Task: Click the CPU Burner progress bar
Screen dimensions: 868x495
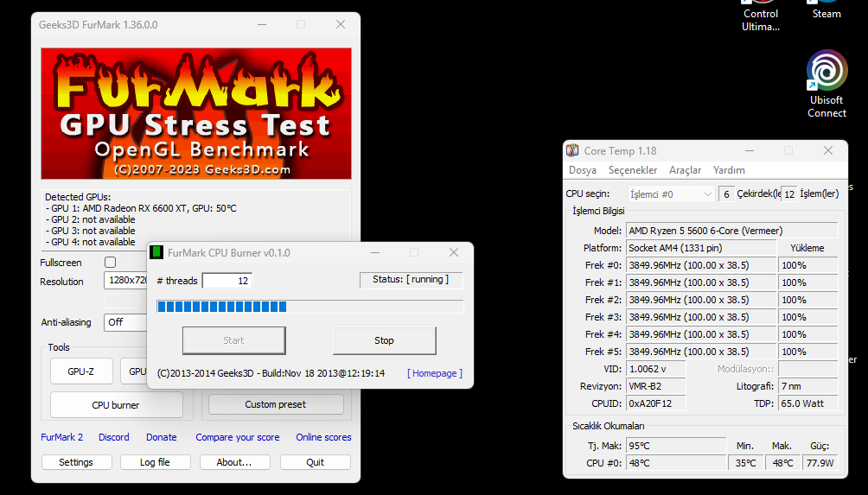Action: pyautogui.click(x=310, y=307)
